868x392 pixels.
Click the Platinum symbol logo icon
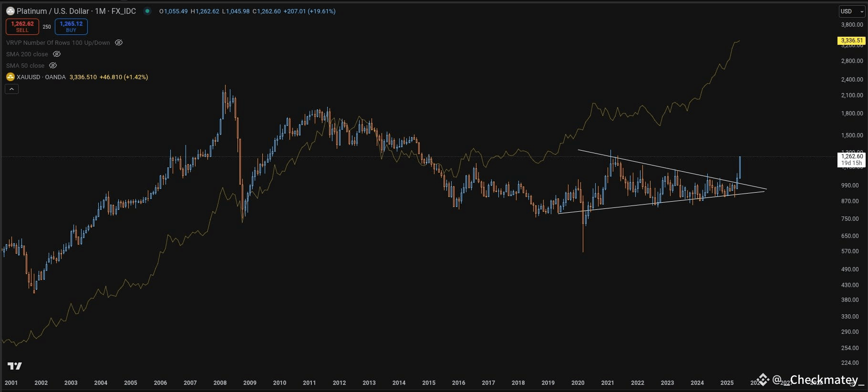[x=10, y=11]
